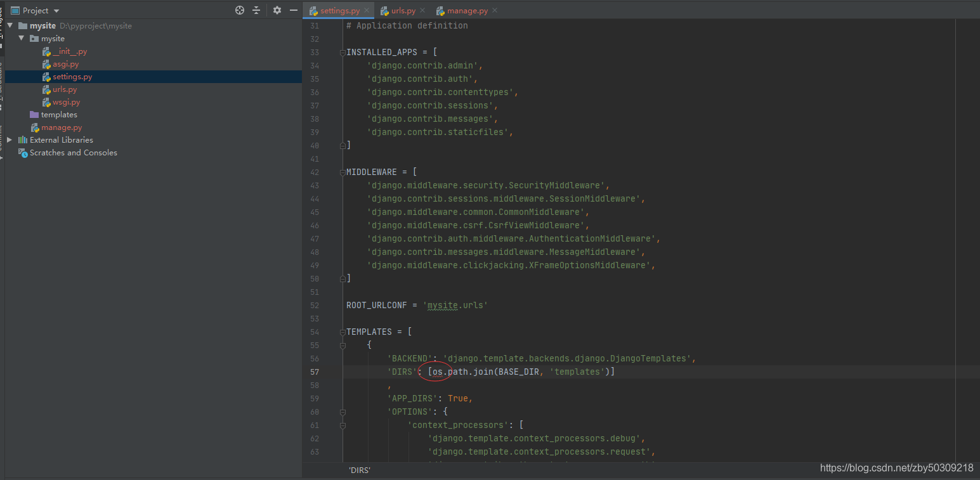Switch to the manage.py editor tab

click(466, 10)
